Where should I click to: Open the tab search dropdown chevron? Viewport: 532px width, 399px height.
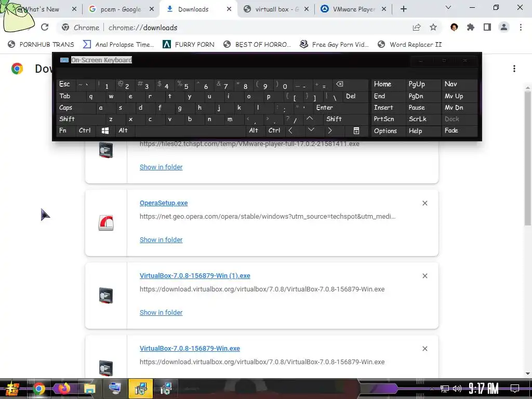click(x=448, y=7)
